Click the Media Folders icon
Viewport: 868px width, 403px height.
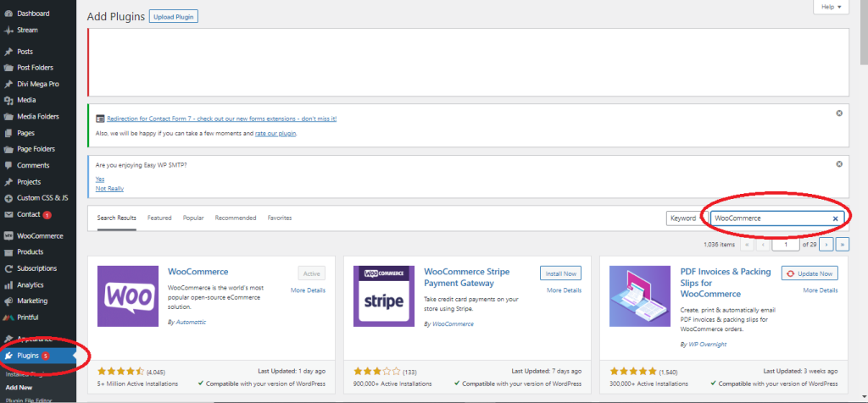pos(8,117)
